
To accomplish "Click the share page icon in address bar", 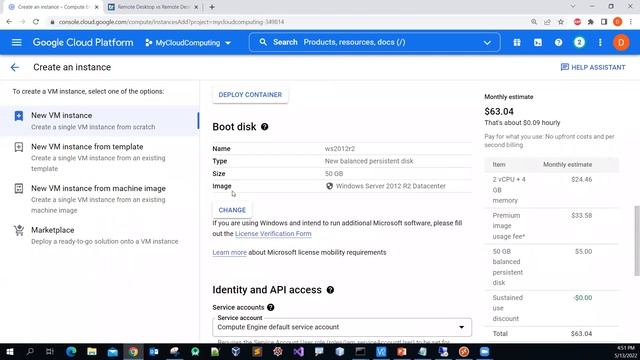I will (547, 22).
